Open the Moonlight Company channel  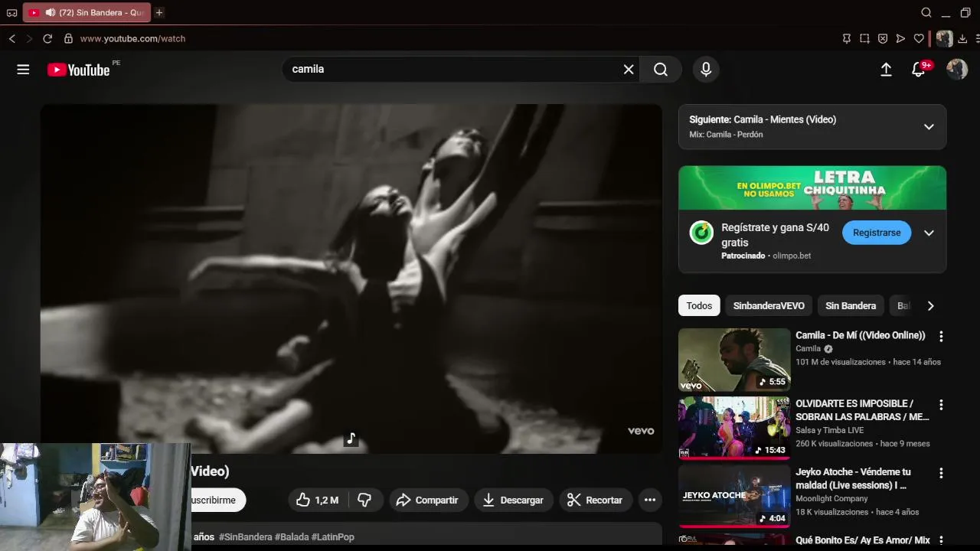(831, 498)
